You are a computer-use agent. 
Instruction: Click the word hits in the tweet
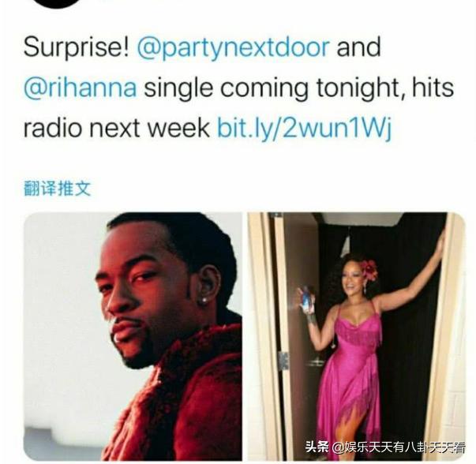[433, 88]
